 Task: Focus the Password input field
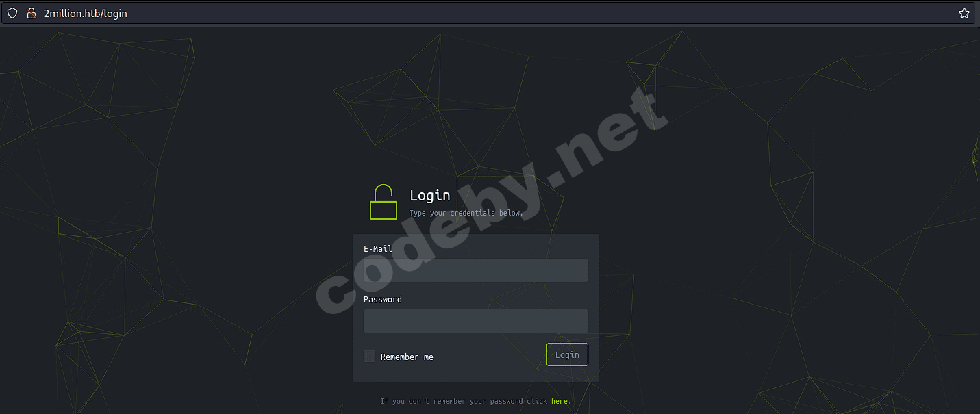[x=476, y=321]
